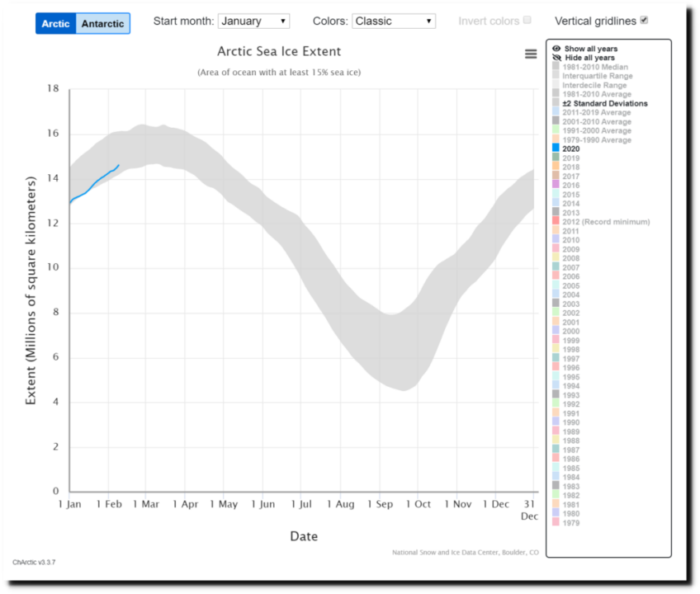
Task: Click the 1979 pink color swatch
Action: click(556, 521)
